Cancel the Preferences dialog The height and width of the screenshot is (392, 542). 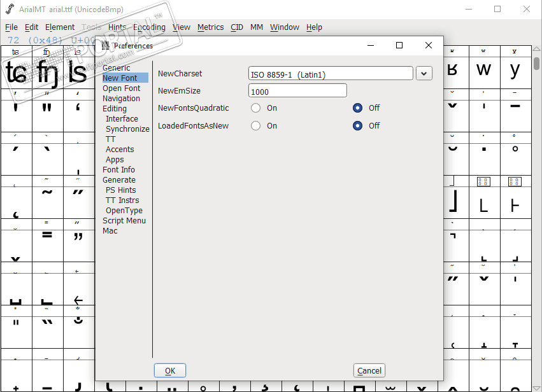click(369, 370)
